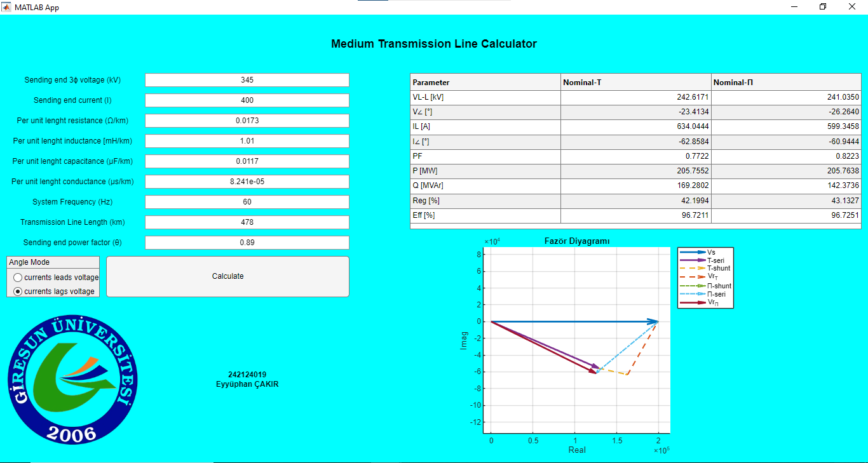Click the Nominal-Π voltage cell 241.0350

(786, 98)
